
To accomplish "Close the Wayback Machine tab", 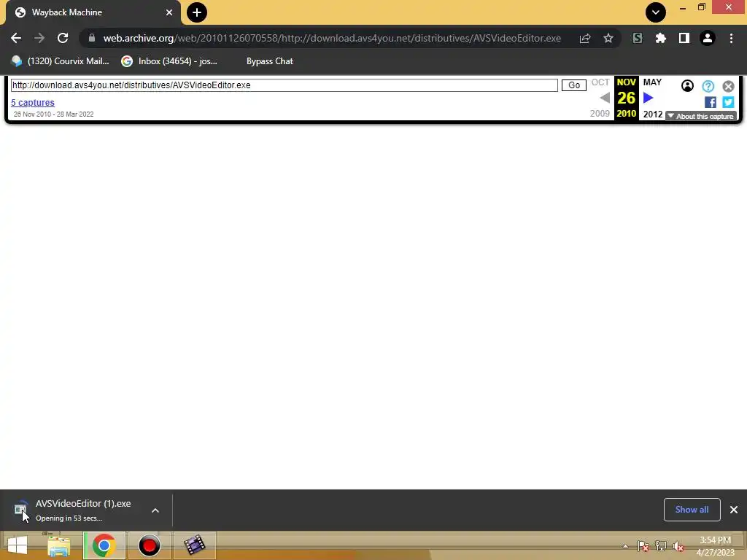I will [169, 12].
